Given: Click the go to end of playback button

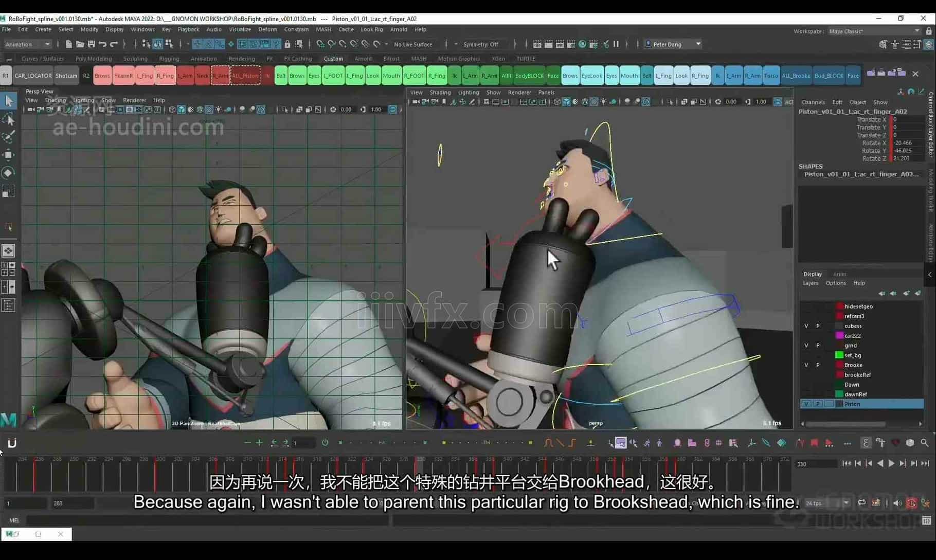Looking at the screenshot, I should point(925,463).
